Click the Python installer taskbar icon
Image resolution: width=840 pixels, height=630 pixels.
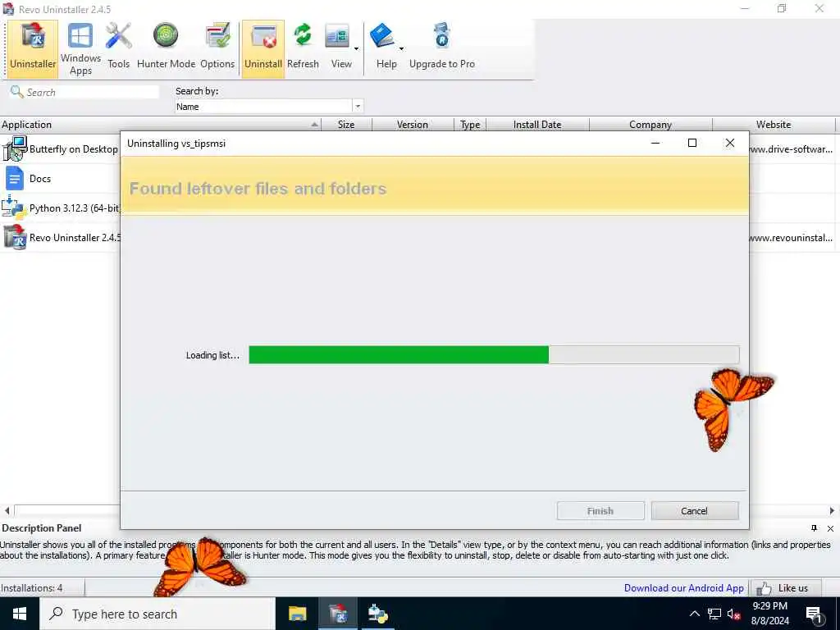[377, 614]
